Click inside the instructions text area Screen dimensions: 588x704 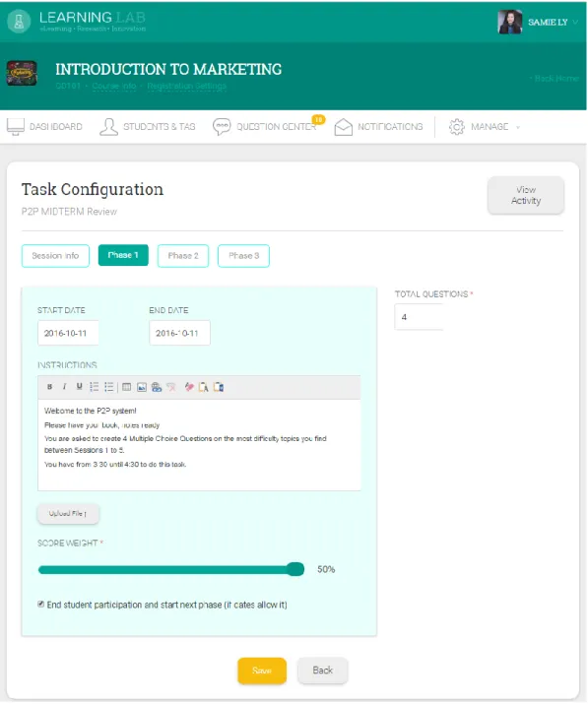pos(199,444)
